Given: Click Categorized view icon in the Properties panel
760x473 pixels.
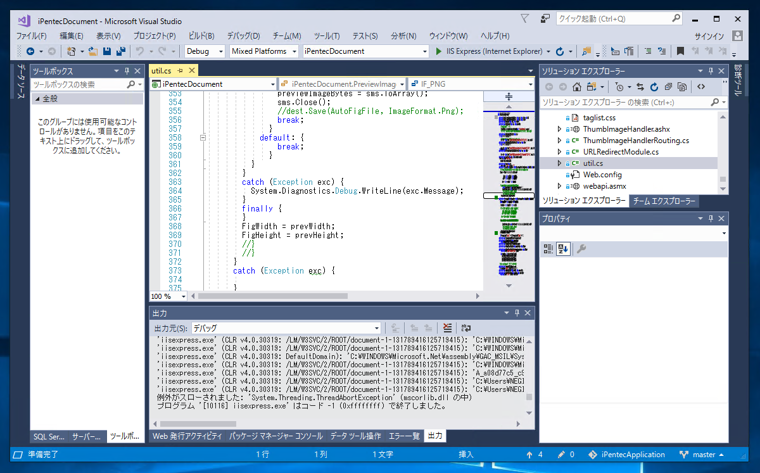Looking at the screenshot, I should tap(548, 249).
